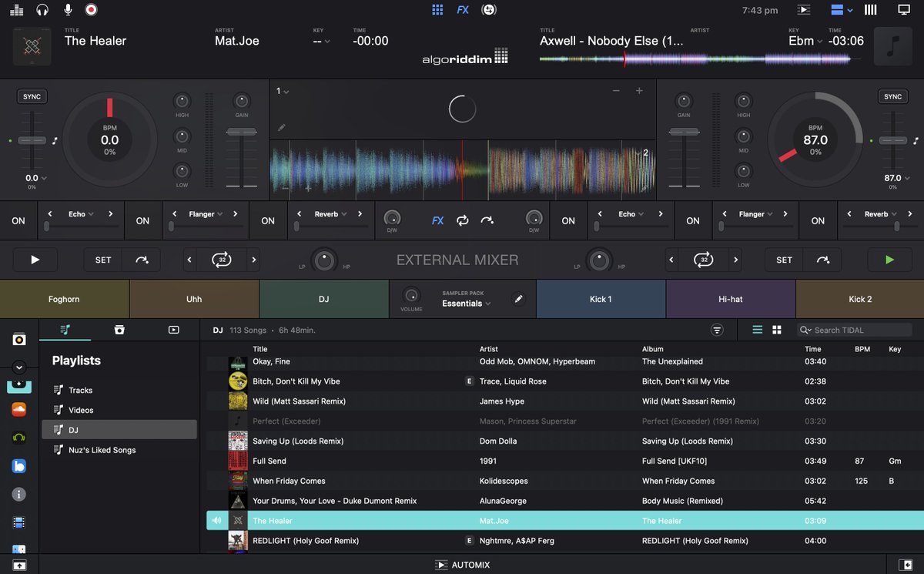Click the FX icon in the top bar
This screenshot has width=924, height=574.
click(x=463, y=10)
